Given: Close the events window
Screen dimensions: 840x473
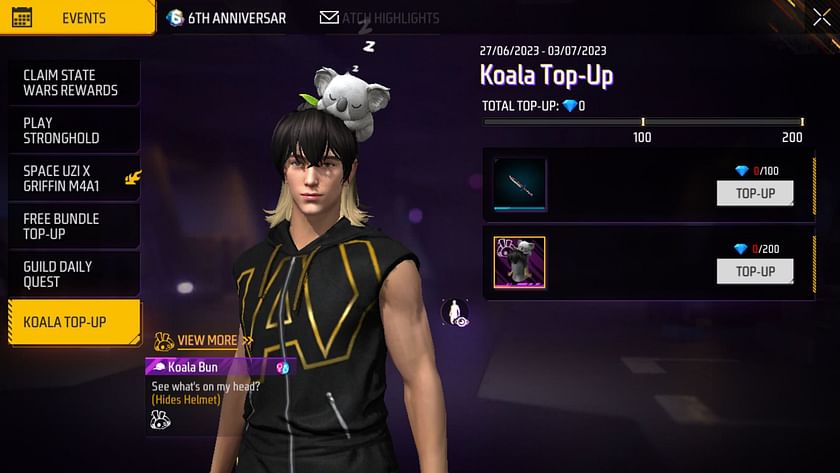Looking at the screenshot, I should pos(822,18).
